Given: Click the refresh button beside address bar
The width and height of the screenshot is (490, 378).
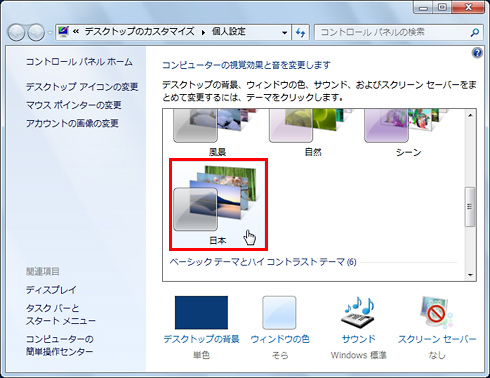Looking at the screenshot, I should pyautogui.click(x=300, y=33).
